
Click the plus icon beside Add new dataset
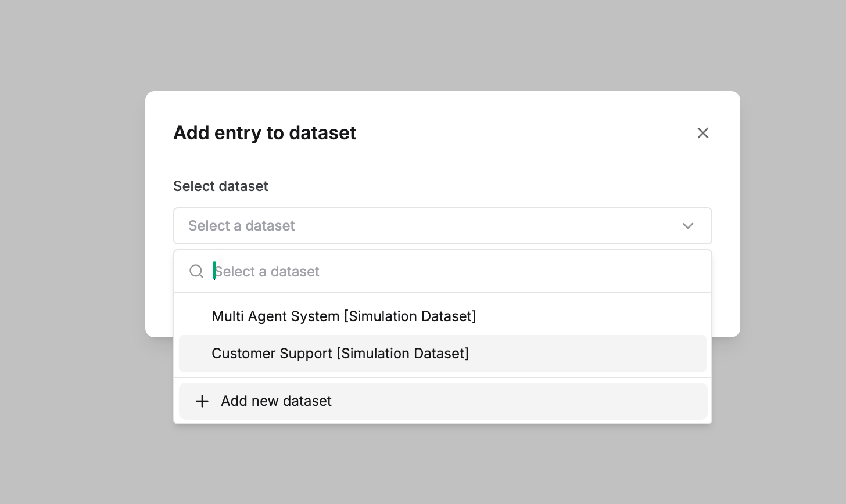(x=202, y=401)
